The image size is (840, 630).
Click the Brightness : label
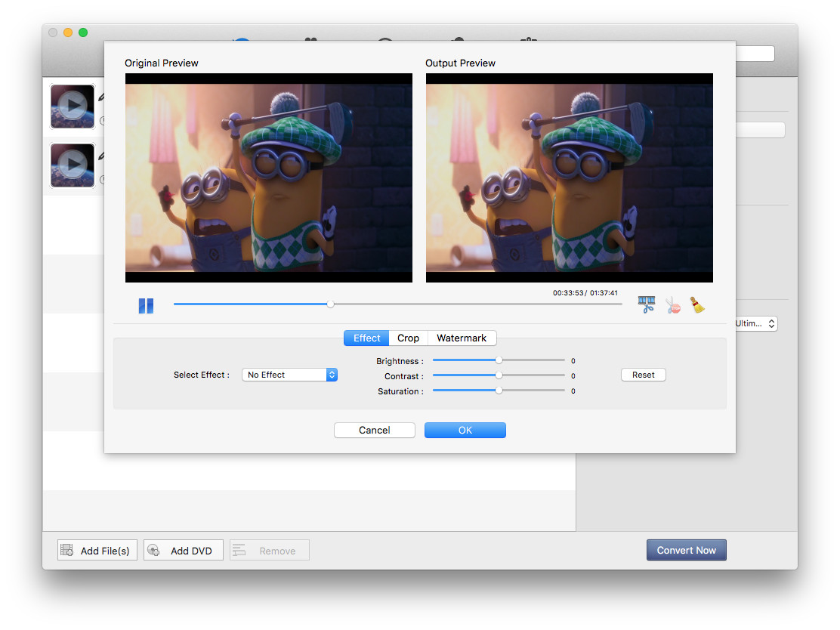[x=400, y=361]
